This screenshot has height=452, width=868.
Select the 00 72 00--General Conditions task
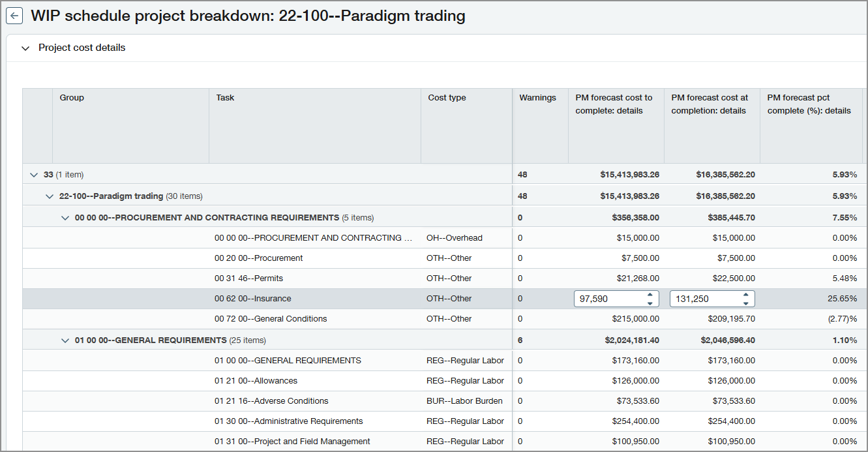click(x=271, y=319)
